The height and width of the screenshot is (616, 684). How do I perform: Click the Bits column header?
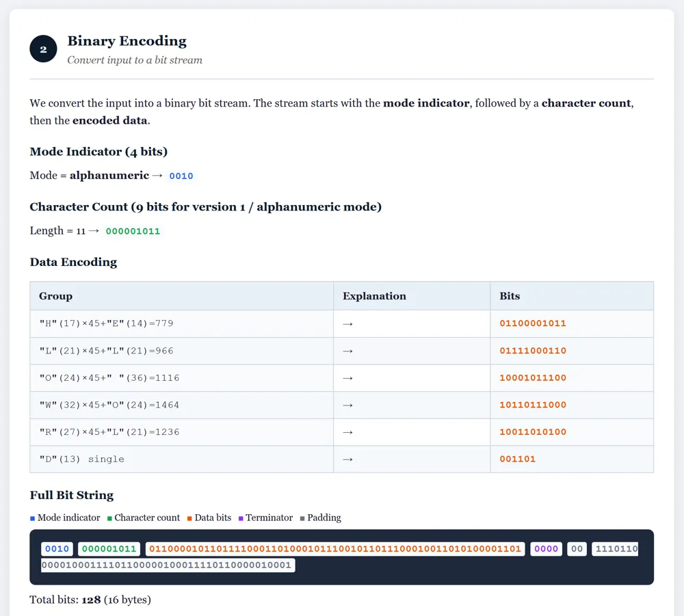(510, 296)
